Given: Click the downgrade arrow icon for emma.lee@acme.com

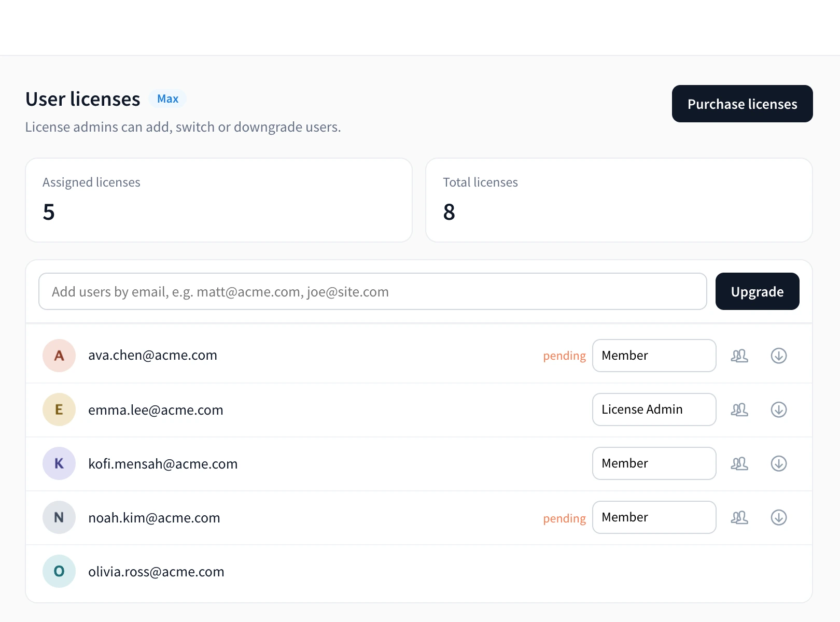Looking at the screenshot, I should pyautogui.click(x=779, y=409).
